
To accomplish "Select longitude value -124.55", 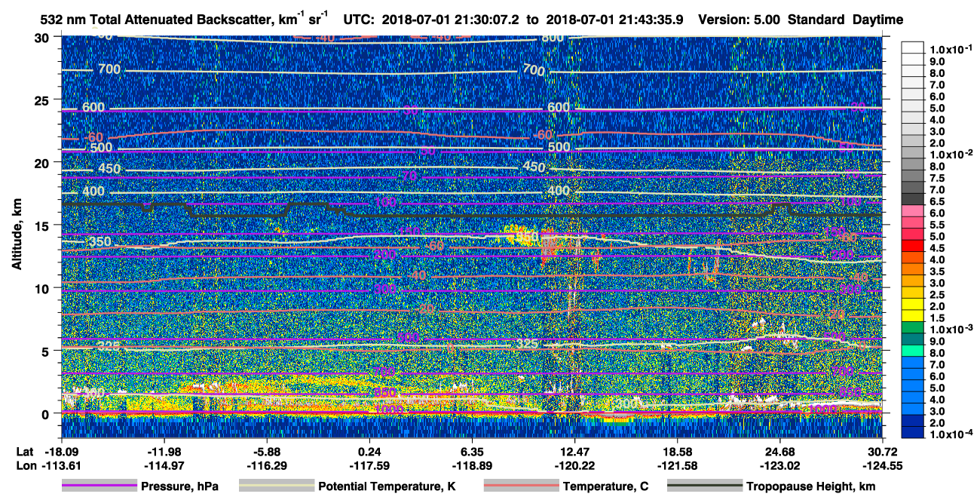I will (x=883, y=465).
